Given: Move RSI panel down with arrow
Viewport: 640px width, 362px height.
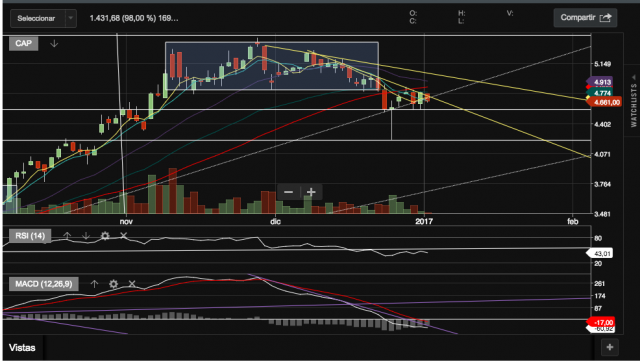Looking at the screenshot, I should 86,235.
